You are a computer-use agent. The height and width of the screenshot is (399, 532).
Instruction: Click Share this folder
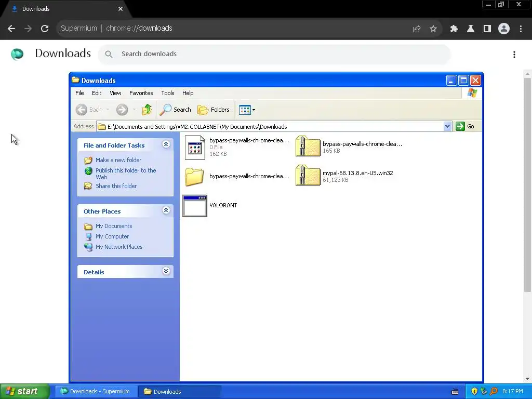(x=116, y=186)
